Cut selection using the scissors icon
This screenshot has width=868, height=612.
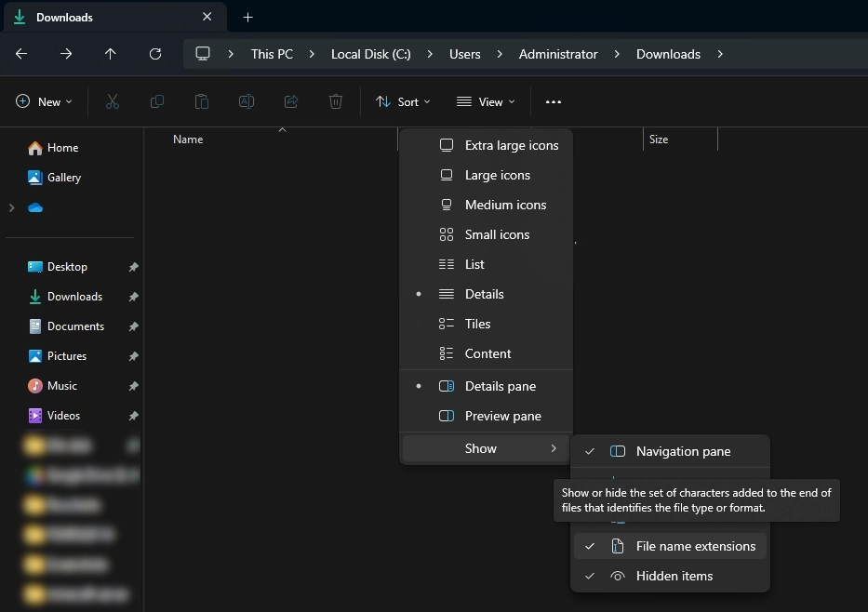pos(112,102)
